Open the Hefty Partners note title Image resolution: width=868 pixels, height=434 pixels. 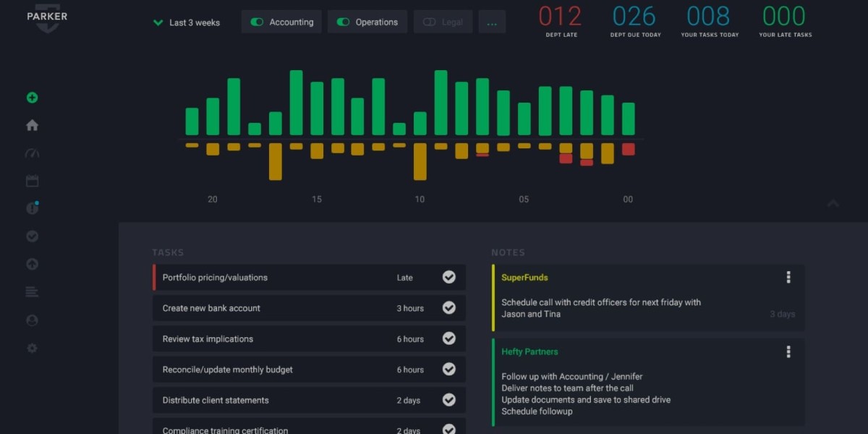point(529,352)
